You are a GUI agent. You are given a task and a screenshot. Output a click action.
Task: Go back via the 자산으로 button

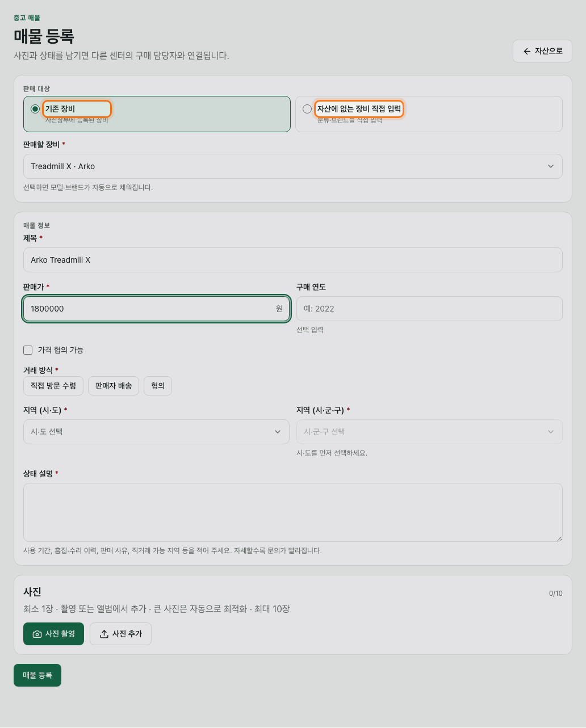tap(542, 51)
